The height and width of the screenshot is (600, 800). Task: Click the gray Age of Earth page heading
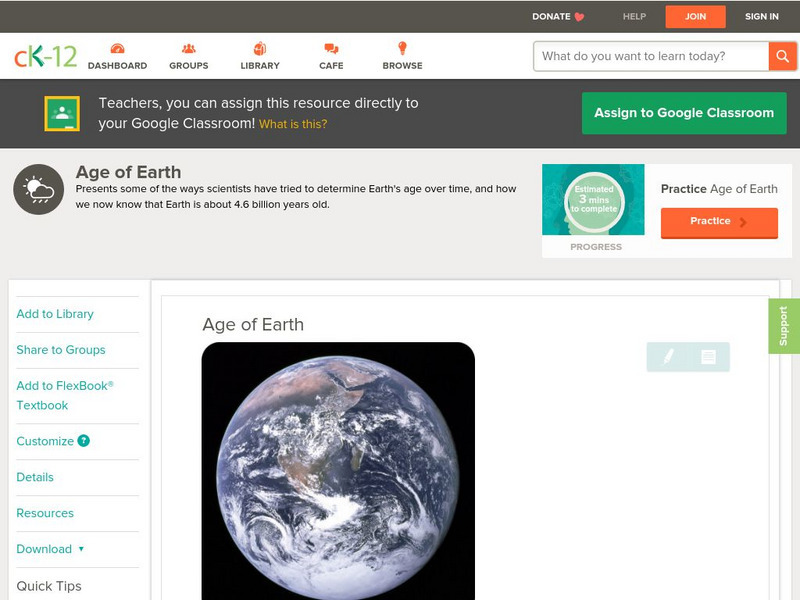(x=129, y=172)
